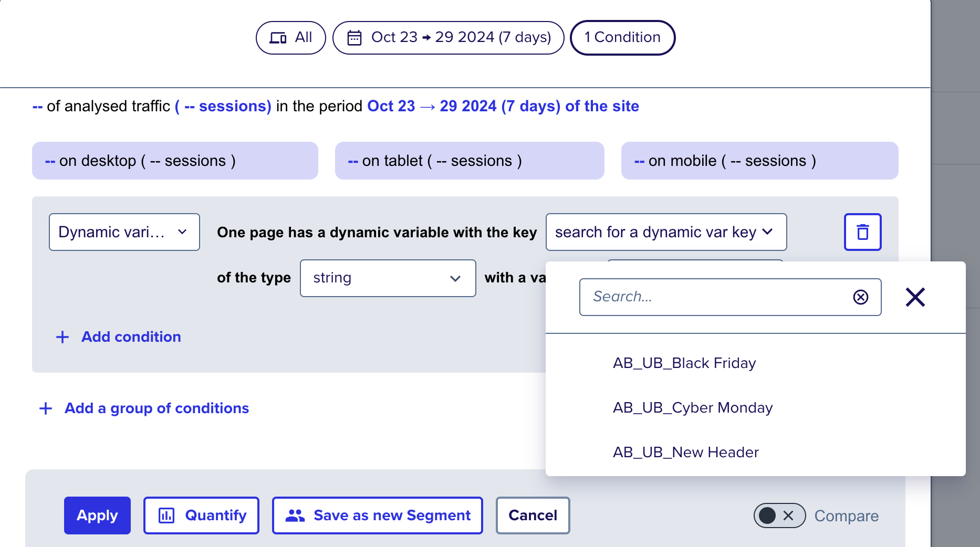Clear the search field using the circled X icon
The height and width of the screenshot is (547, 980).
pos(861,297)
